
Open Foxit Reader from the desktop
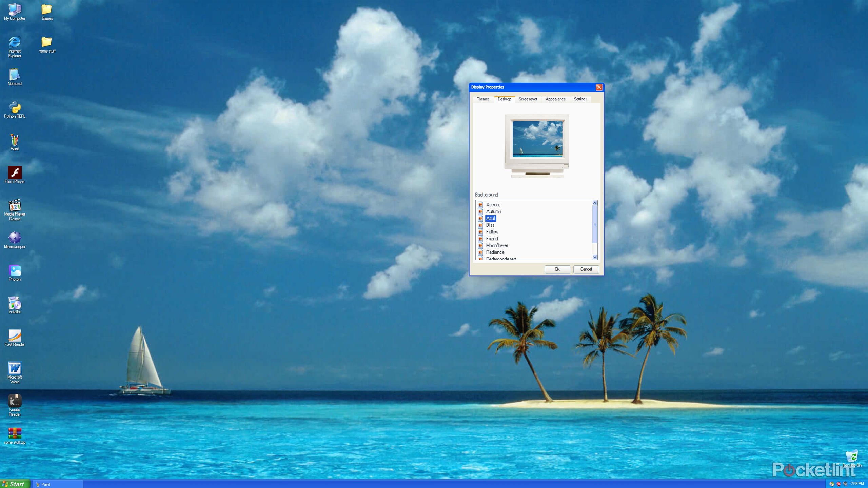click(x=15, y=338)
